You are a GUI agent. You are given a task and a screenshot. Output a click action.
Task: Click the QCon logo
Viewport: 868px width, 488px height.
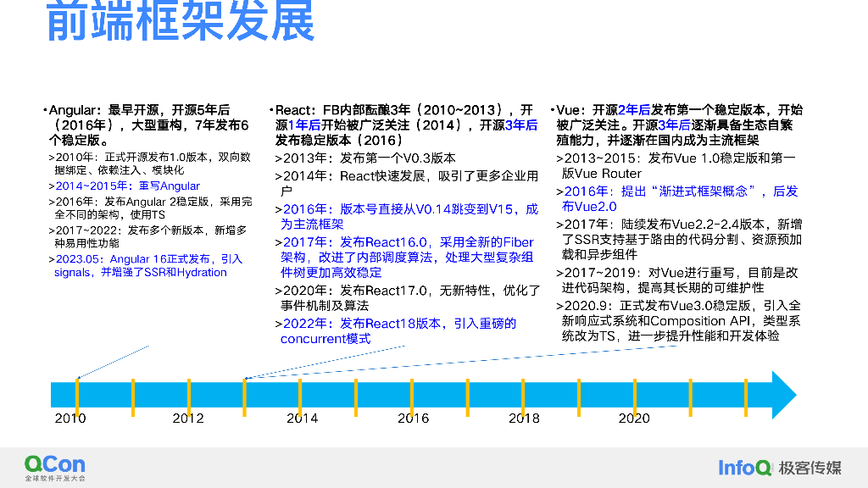pyautogui.click(x=55, y=468)
